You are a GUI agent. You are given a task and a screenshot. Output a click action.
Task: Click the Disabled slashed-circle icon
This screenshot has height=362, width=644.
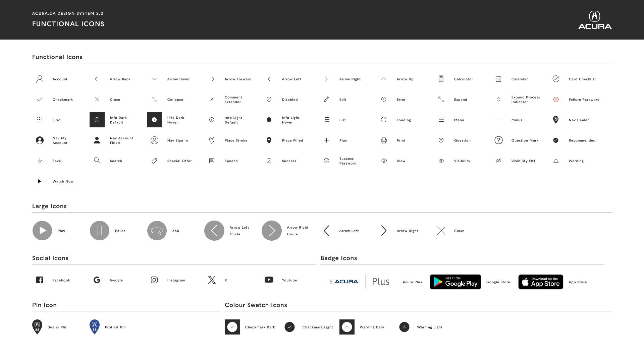click(269, 99)
